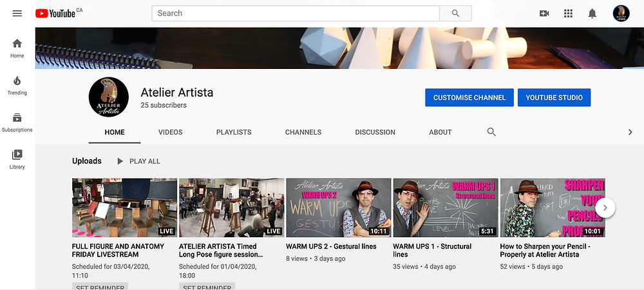Click the Customise Channel button
Viewport: 644px width, 290px height.
click(469, 98)
